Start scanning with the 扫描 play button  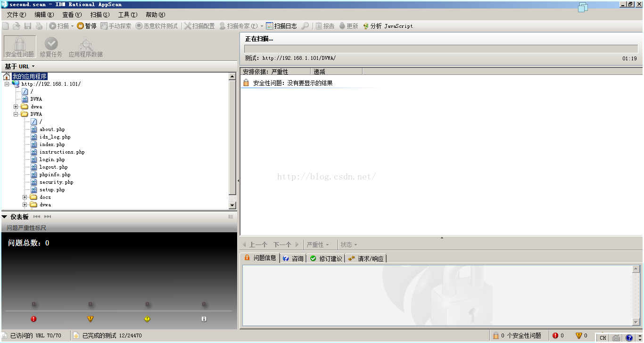[59, 26]
